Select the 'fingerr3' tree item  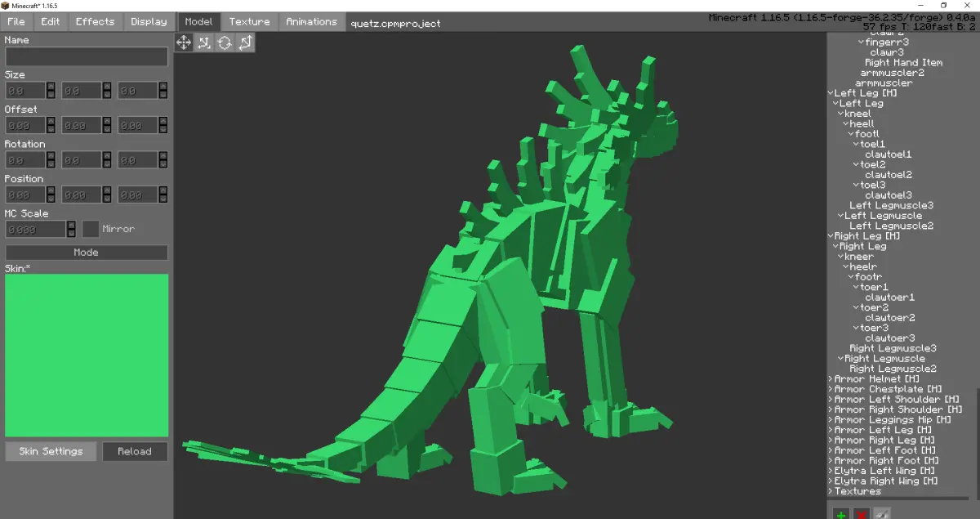886,42
